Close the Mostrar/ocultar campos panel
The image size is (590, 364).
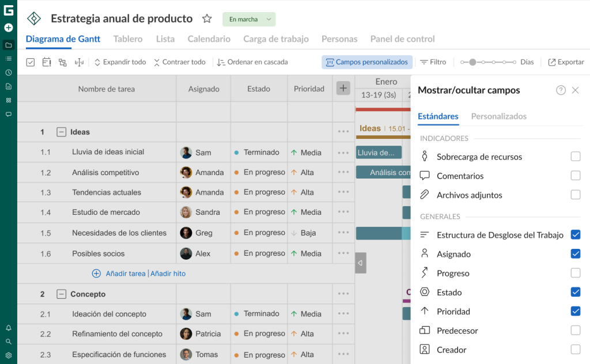pos(576,90)
